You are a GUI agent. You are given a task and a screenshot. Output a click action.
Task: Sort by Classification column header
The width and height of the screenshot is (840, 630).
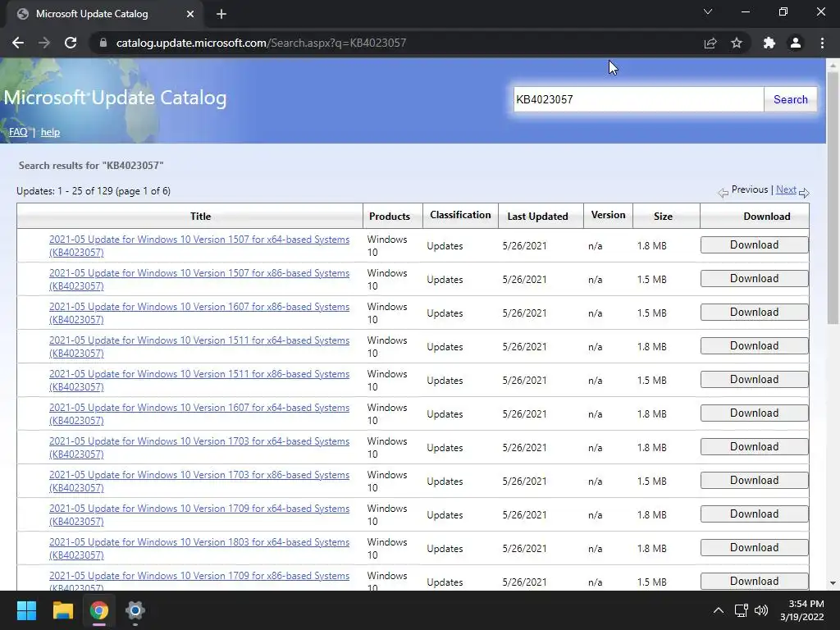tap(460, 215)
